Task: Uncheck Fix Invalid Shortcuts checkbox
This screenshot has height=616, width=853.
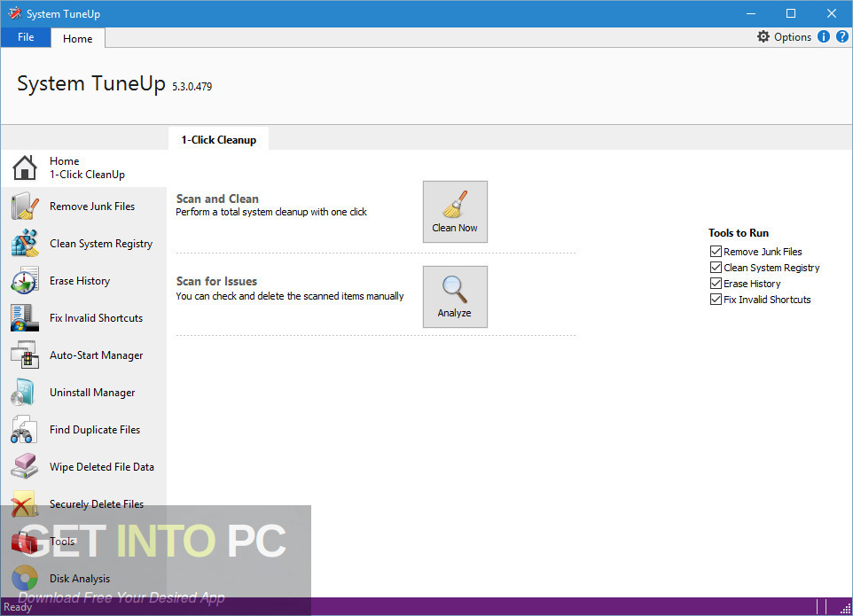Action: (x=716, y=299)
